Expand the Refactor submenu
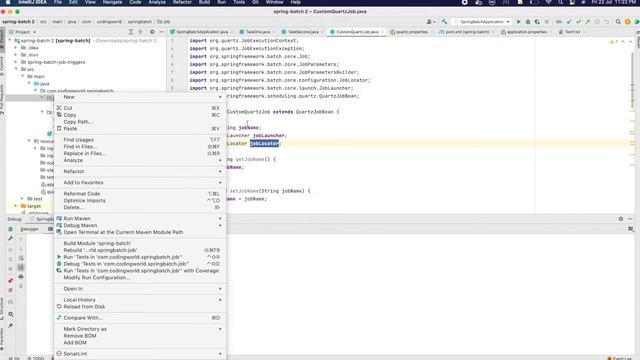 tap(140, 171)
